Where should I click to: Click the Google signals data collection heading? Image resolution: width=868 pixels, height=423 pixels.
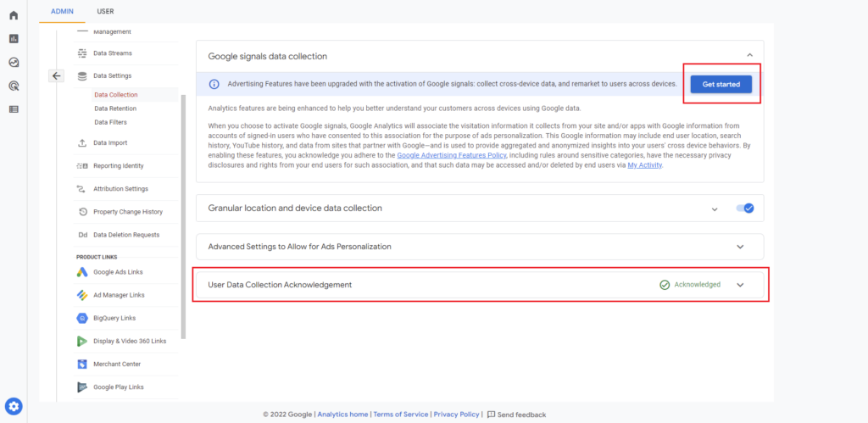[x=267, y=56]
